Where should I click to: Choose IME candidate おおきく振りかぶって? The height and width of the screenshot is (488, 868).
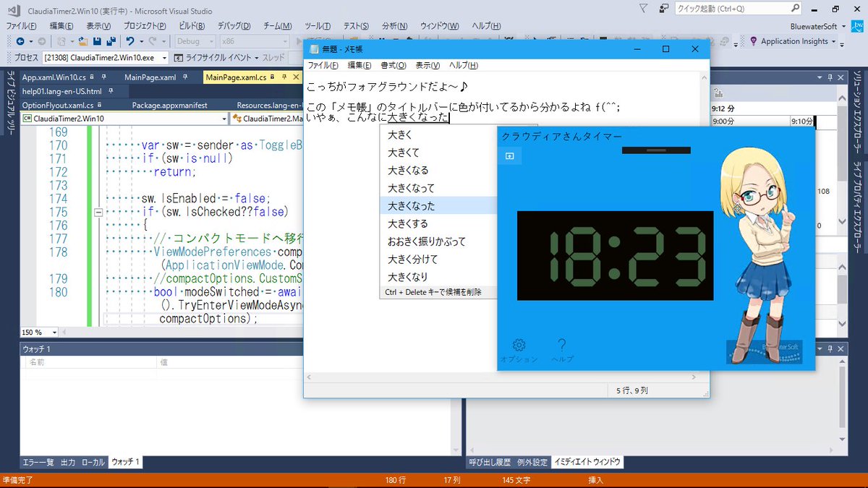[438, 241]
